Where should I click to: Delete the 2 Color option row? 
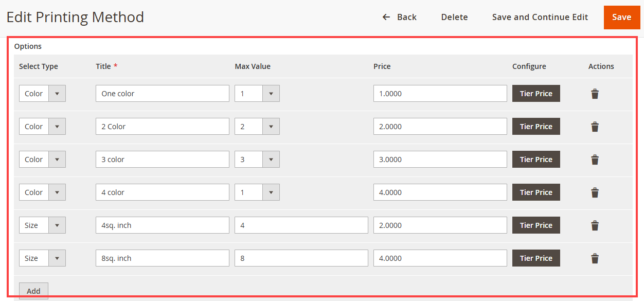tap(595, 127)
